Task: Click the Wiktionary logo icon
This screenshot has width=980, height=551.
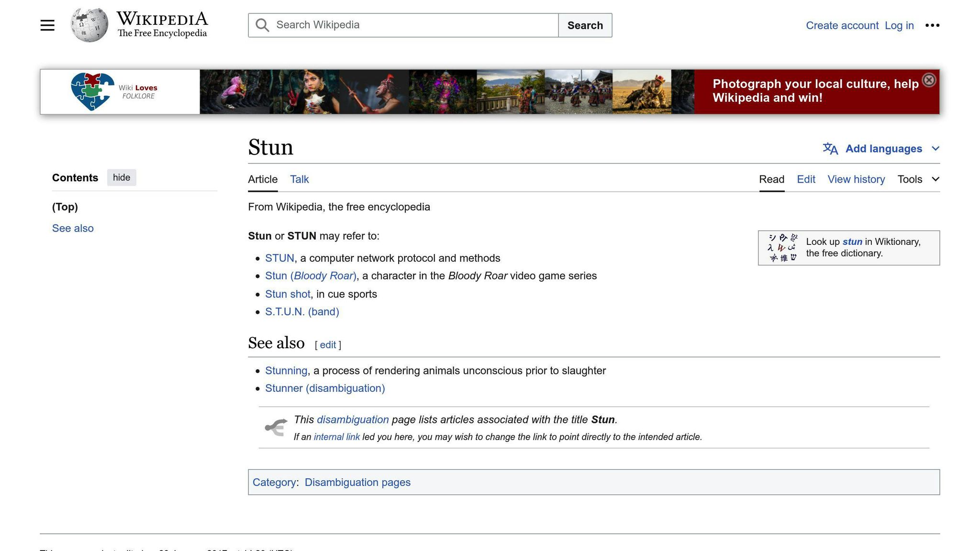Action: pos(782,248)
